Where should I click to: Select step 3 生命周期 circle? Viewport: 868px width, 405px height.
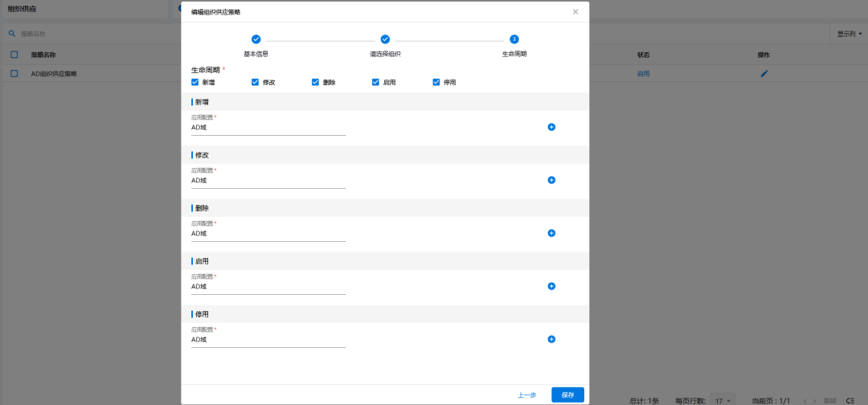pyautogui.click(x=514, y=39)
